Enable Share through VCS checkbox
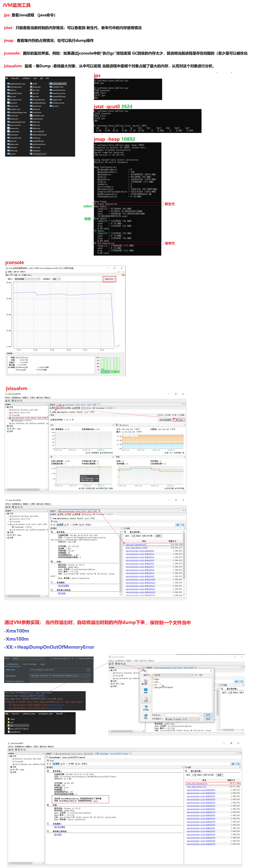The image size is (278, 868). 52,658
